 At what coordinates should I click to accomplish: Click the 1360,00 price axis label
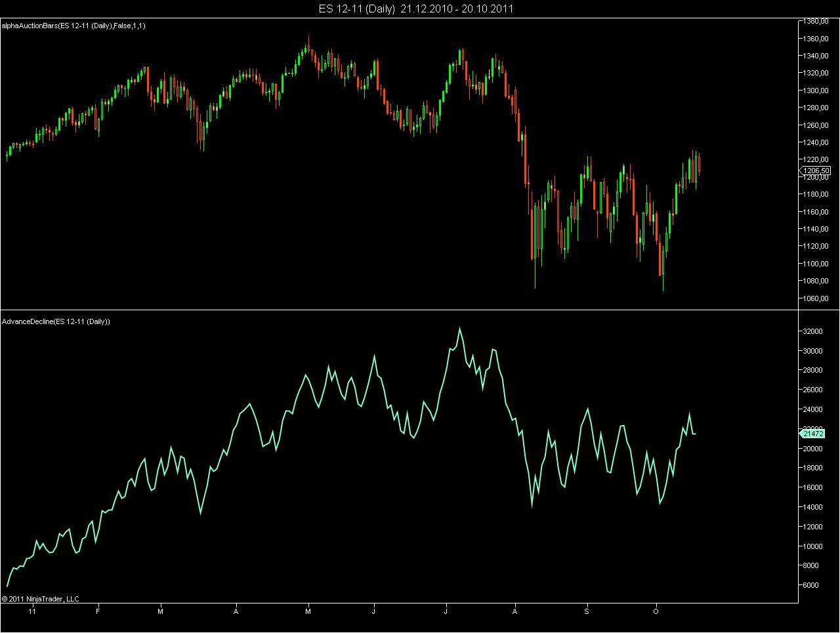(x=816, y=39)
